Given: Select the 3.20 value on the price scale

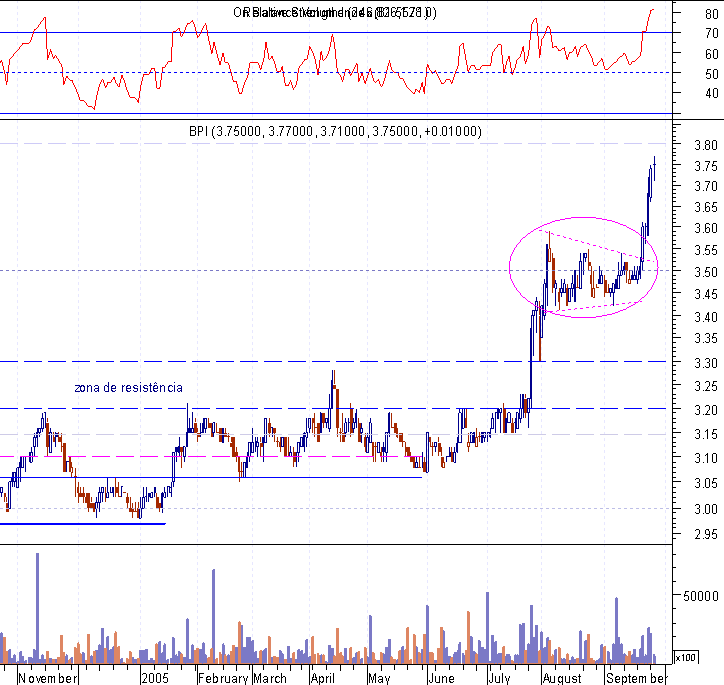Looking at the screenshot, I should [706, 410].
